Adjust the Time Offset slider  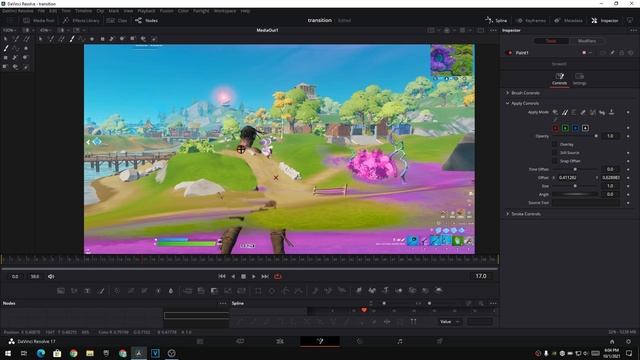pyautogui.click(x=576, y=169)
